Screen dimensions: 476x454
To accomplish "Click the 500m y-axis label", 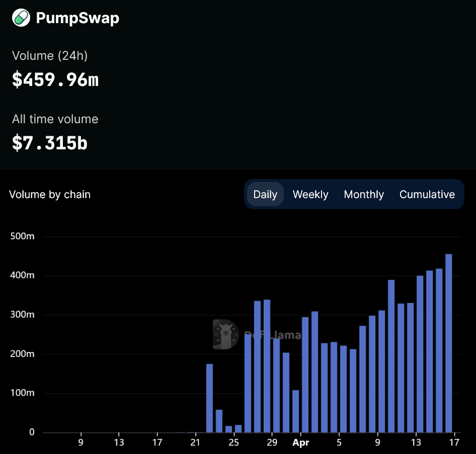I will tap(22, 237).
